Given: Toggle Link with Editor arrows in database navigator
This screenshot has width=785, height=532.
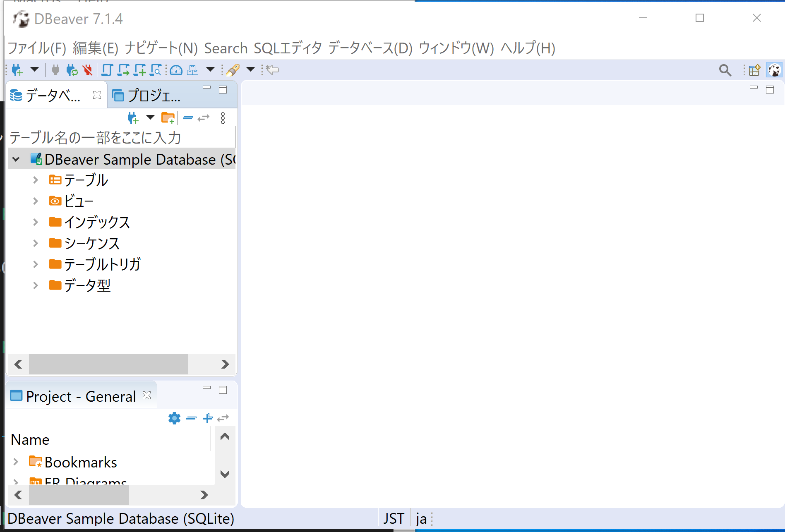Looking at the screenshot, I should click(204, 118).
